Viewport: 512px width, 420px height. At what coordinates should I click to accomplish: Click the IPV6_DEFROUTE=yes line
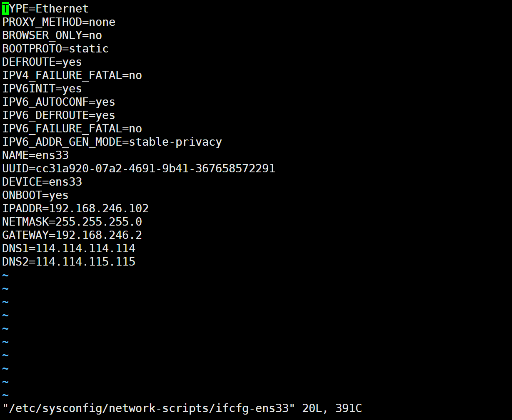pos(59,115)
